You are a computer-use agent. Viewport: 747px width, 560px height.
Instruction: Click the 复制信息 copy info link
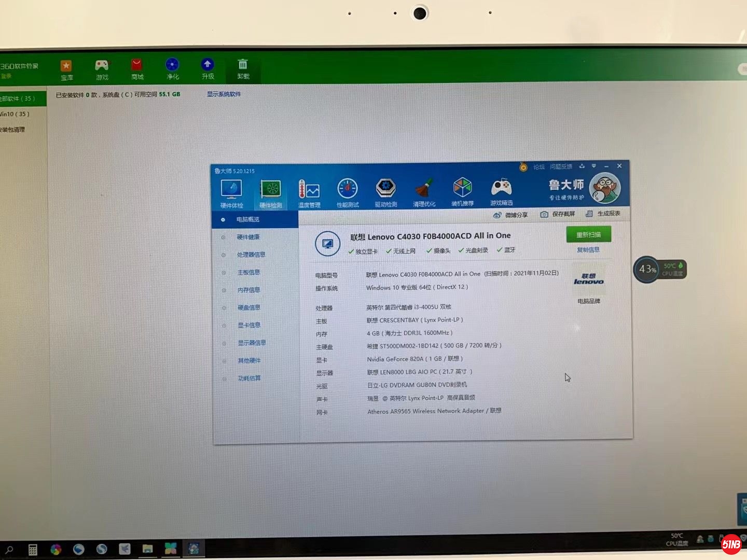coord(588,250)
